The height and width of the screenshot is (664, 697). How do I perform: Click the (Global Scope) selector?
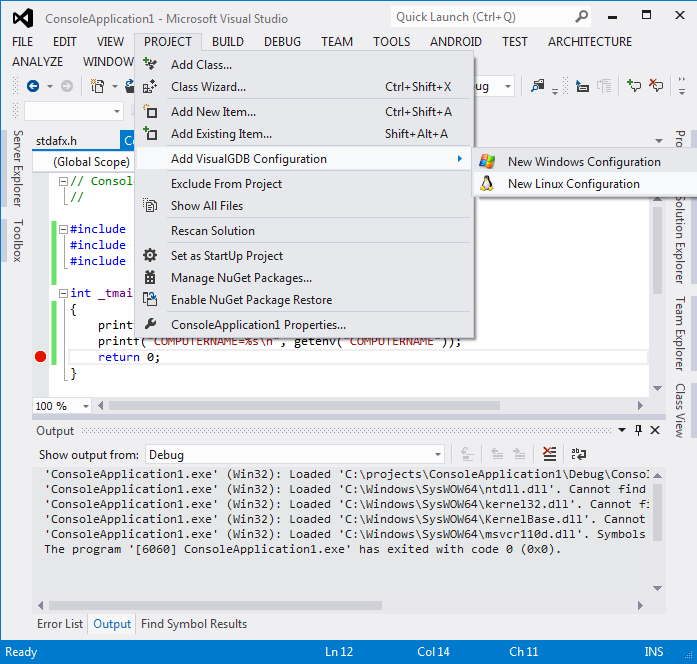(84, 162)
